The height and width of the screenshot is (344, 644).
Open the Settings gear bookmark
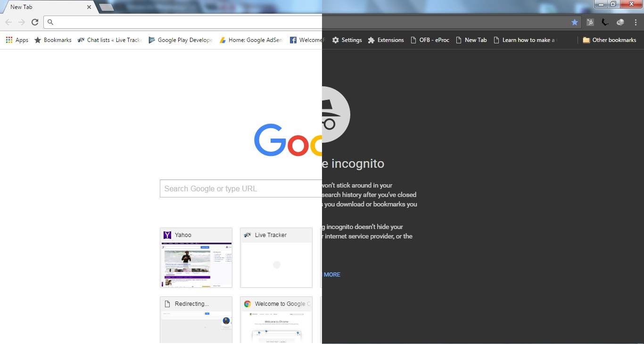pos(347,40)
